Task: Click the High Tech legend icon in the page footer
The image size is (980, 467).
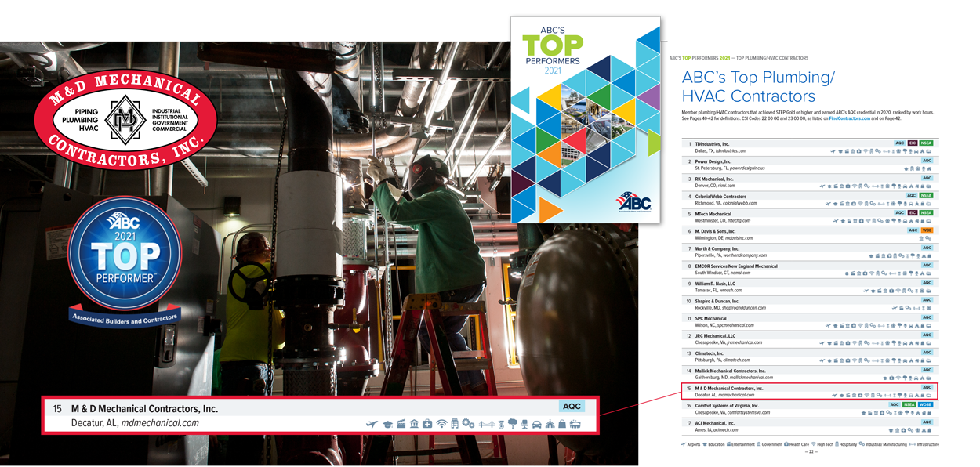Action: [x=813, y=444]
